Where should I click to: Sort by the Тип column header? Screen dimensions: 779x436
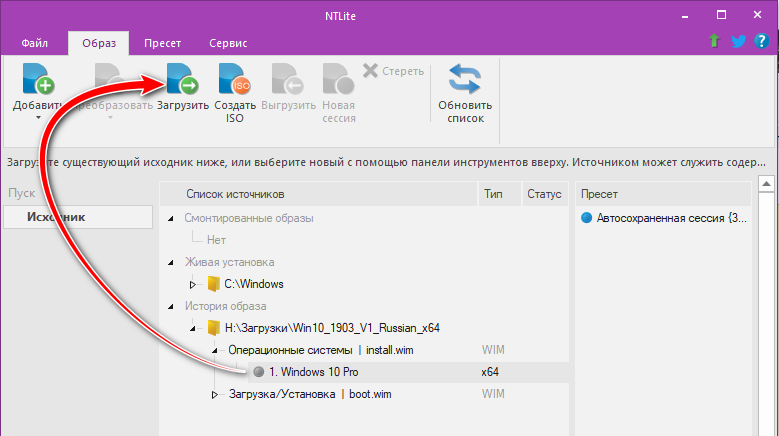[500, 194]
